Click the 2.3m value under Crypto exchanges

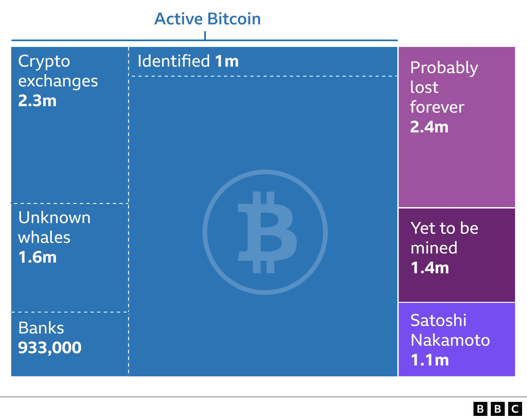pos(37,101)
